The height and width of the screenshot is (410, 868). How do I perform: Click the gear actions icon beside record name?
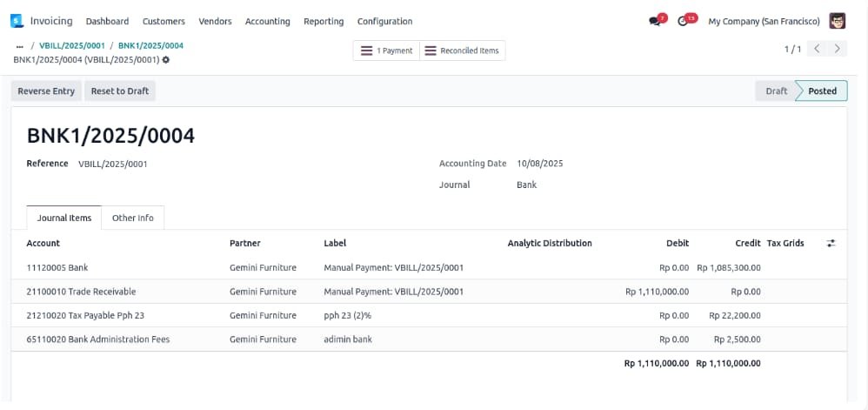165,59
